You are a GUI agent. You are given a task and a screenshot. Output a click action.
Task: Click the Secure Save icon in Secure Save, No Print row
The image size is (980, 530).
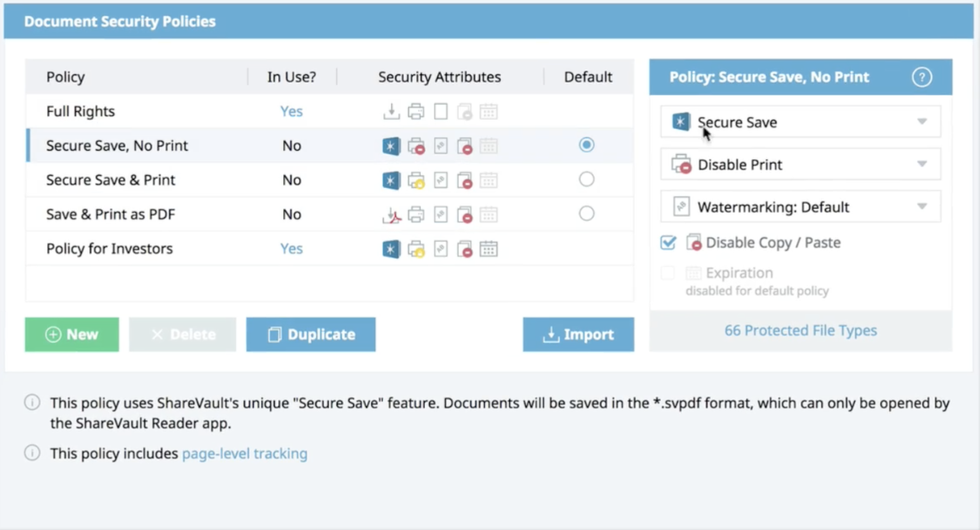click(391, 146)
